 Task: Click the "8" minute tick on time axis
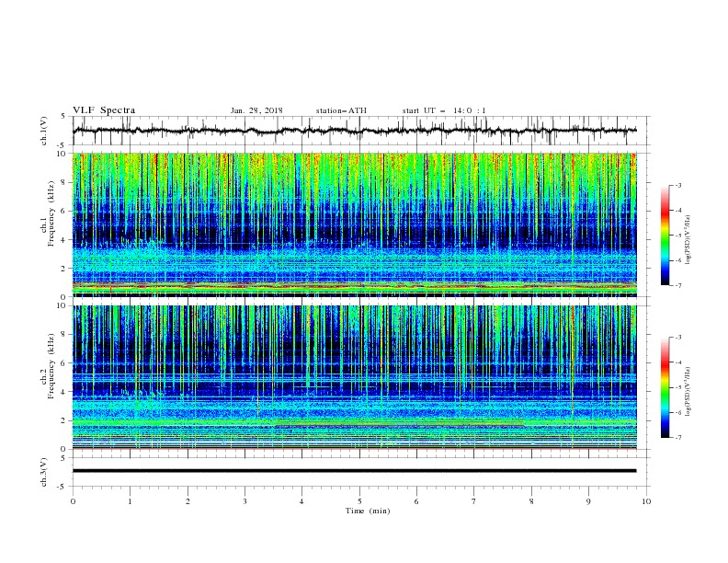click(x=531, y=501)
